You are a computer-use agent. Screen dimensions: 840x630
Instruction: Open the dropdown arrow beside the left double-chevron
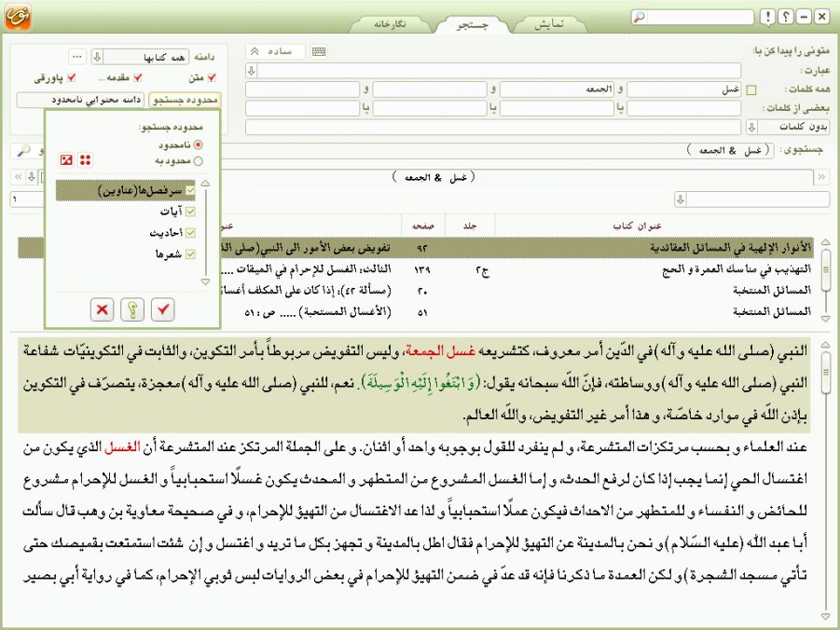(x=32, y=176)
